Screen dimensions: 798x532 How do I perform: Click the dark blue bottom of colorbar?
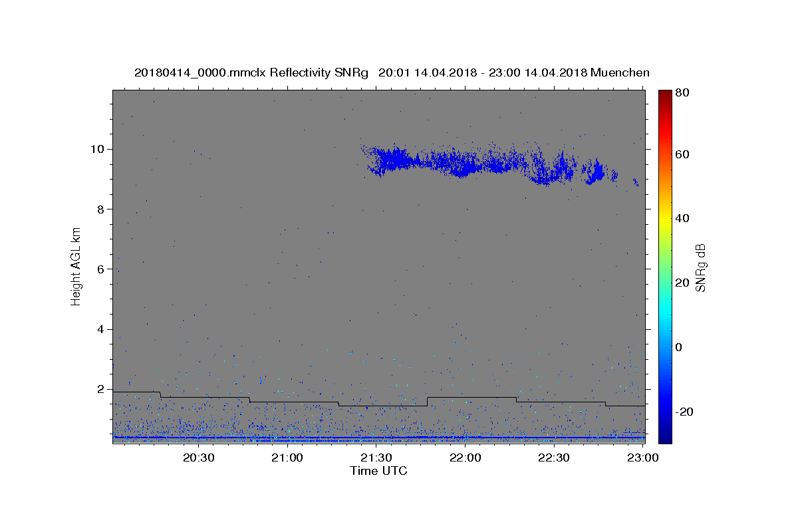[x=665, y=436]
